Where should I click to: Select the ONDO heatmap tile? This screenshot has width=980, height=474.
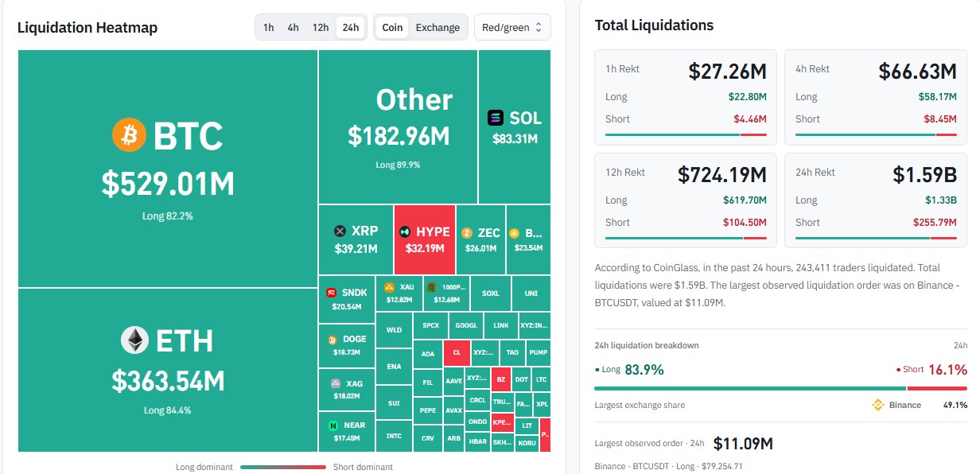pyautogui.click(x=478, y=422)
